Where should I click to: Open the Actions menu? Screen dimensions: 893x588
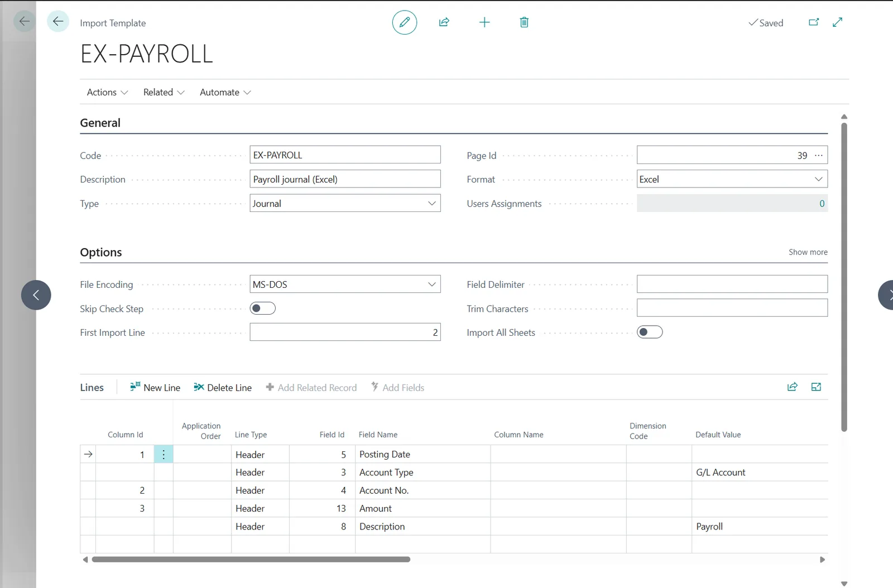[x=107, y=93]
